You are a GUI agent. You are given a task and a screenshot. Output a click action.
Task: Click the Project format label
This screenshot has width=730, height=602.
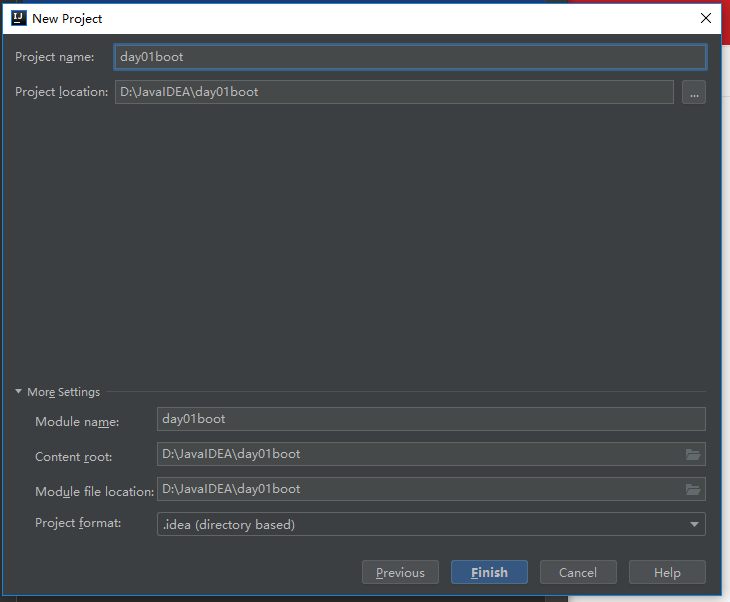point(78,523)
